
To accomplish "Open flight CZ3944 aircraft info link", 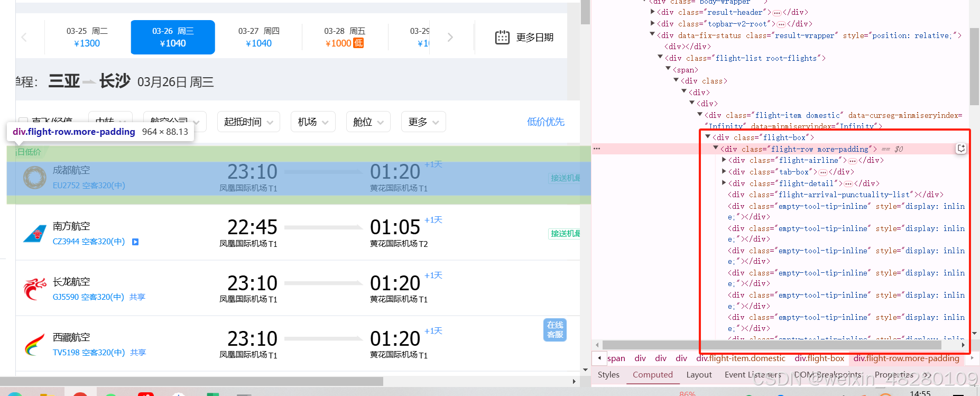I will [x=89, y=242].
